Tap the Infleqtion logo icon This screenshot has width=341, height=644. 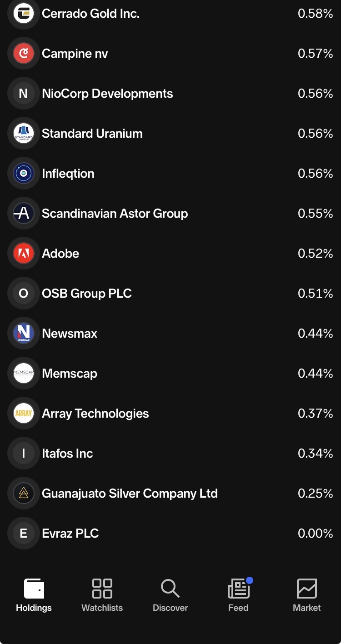click(24, 174)
